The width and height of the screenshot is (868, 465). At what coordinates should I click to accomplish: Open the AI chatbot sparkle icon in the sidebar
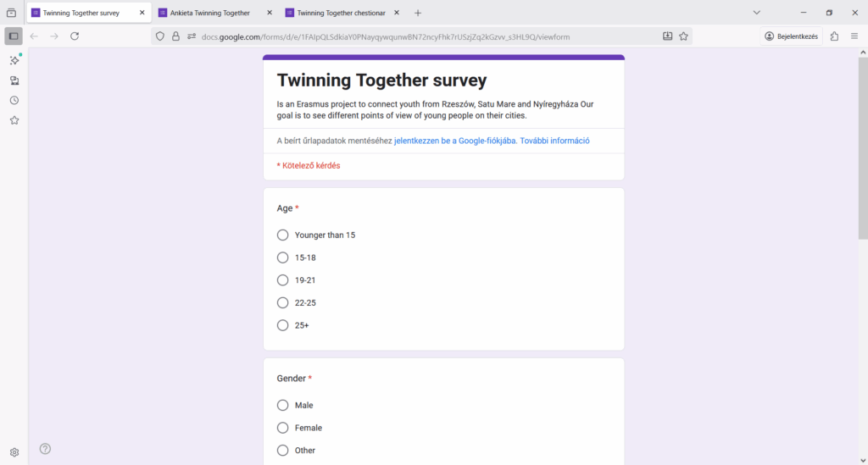14,60
